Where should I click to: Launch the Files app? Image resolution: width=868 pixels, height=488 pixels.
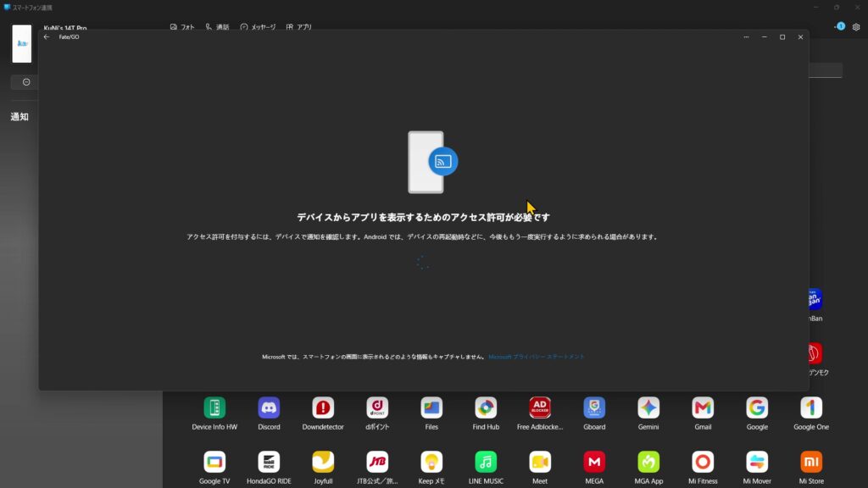[431, 408]
